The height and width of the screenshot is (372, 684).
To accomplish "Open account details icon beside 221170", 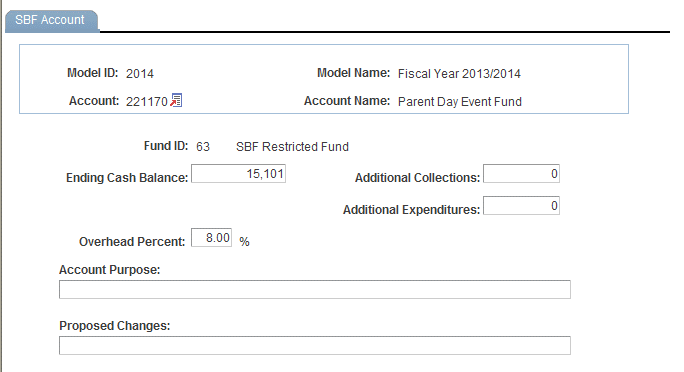I will pos(176,100).
